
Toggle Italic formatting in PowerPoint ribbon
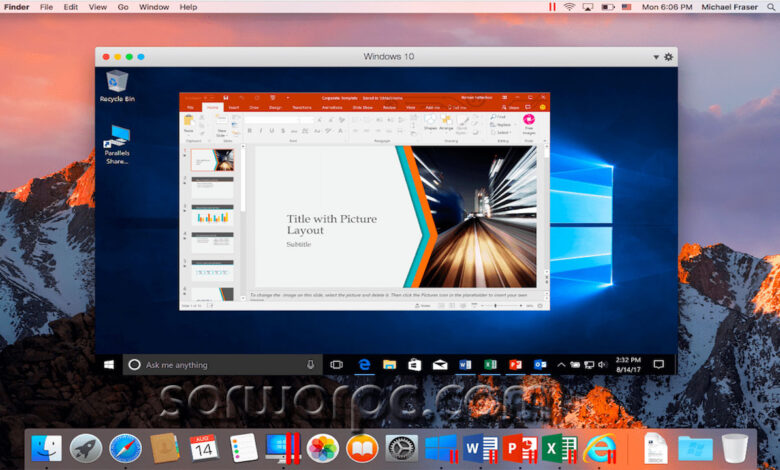261,130
